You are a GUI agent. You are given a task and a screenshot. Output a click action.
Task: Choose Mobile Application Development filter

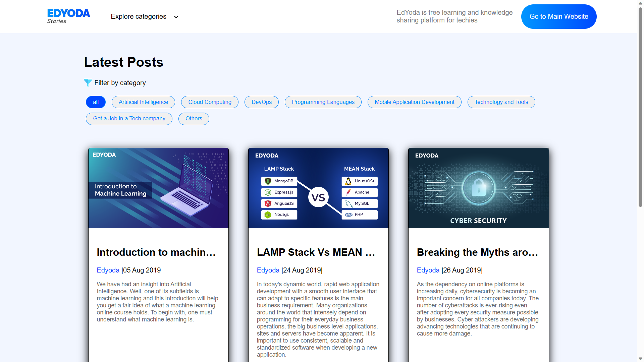point(415,102)
